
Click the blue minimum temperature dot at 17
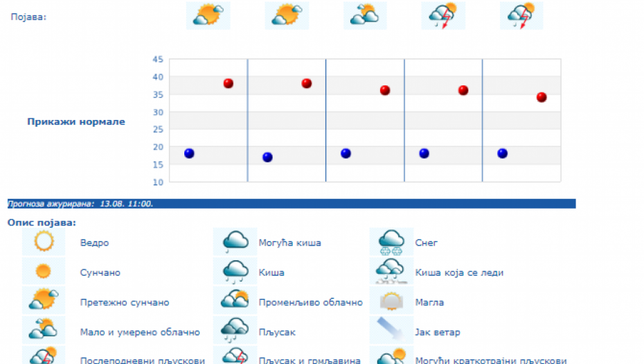click(x=267, y=157)
